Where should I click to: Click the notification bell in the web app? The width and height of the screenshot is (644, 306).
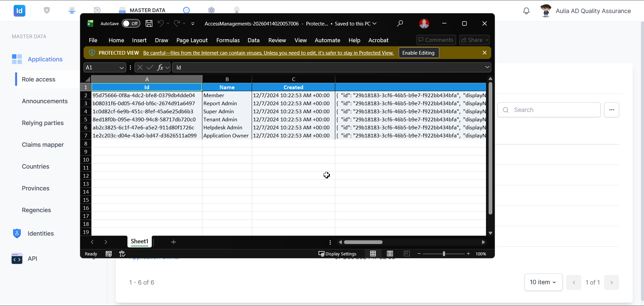526,11
